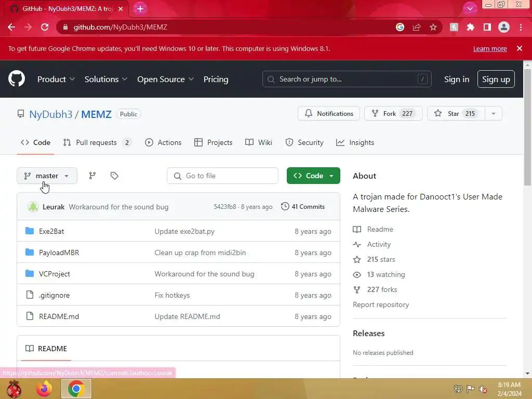
Task: Focus the Search or jump to field
Action: point(347,79)
